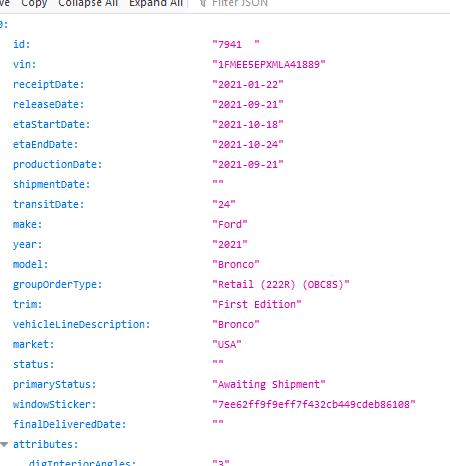Image resolution: width=450 pixels, height=466 pixels.
Task: Click the Filter JSON funnel icon
Action: [203, 3]
